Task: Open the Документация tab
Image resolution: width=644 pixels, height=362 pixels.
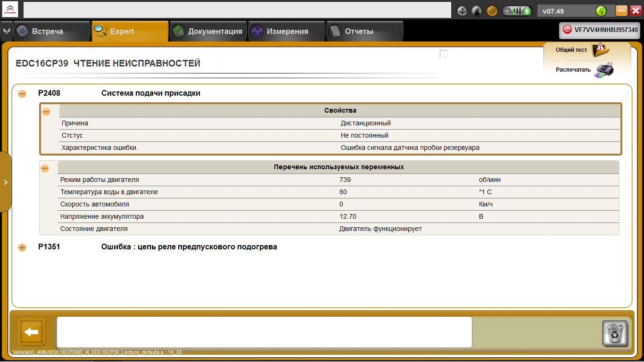Action: [x=208, y=32]
